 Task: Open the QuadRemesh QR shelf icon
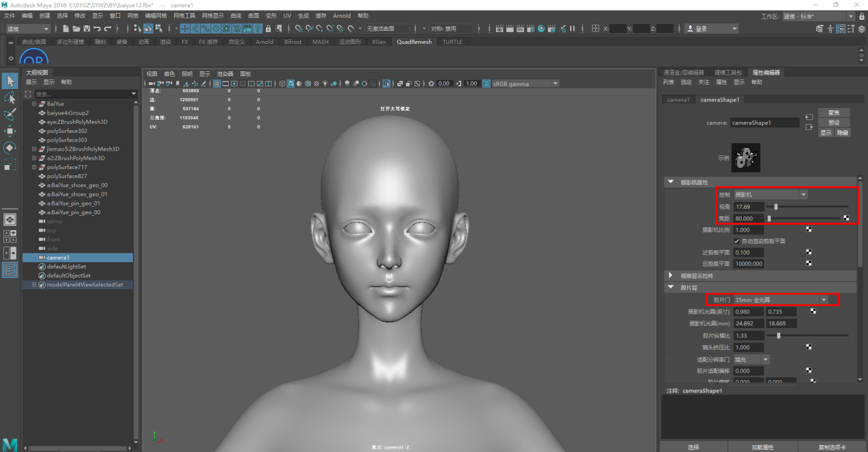tap(34, 58)
